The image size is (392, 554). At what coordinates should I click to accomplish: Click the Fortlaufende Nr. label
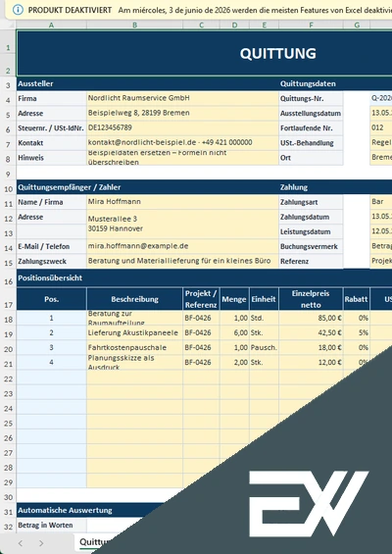(x=311, y=128)
